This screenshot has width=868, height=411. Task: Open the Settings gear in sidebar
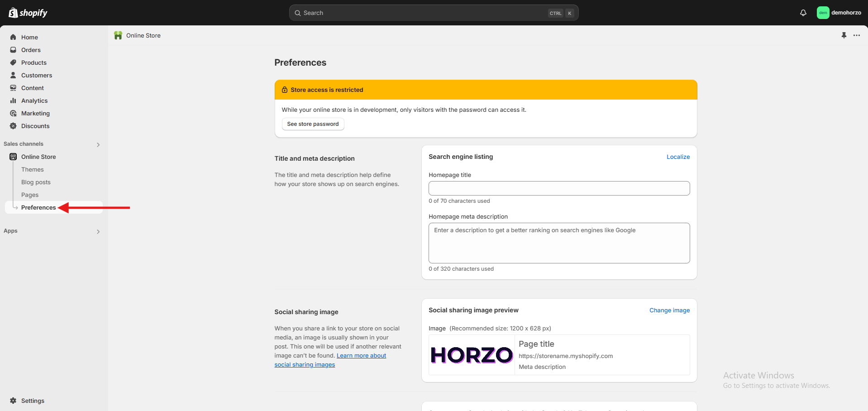(13, 401)
